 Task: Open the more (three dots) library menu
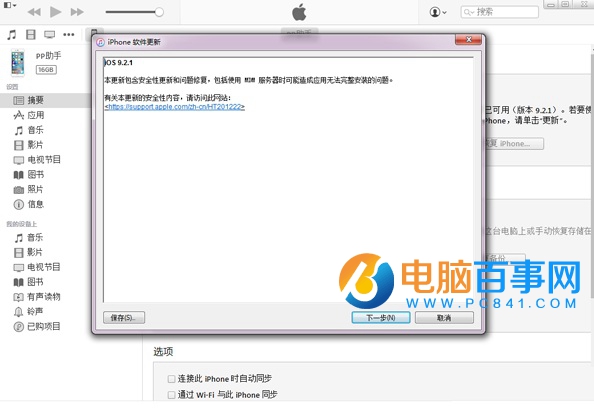pyautogui.click(x=69, y=35)
